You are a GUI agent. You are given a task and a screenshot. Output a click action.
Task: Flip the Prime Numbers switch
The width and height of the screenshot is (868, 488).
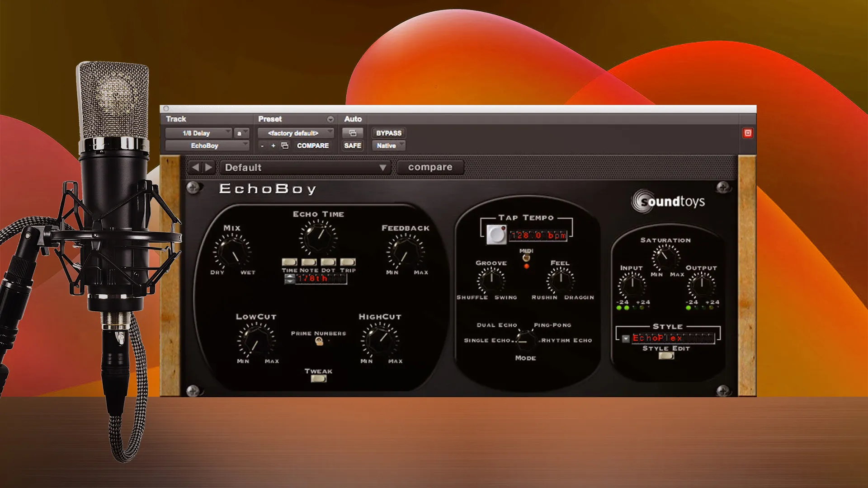tap(319, 342)
